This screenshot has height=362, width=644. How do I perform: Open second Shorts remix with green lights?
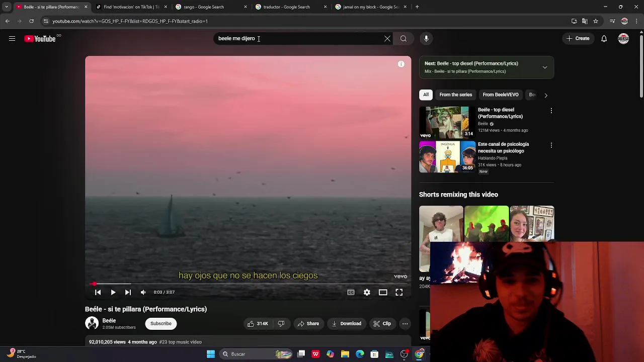click(x=487, y=224)
